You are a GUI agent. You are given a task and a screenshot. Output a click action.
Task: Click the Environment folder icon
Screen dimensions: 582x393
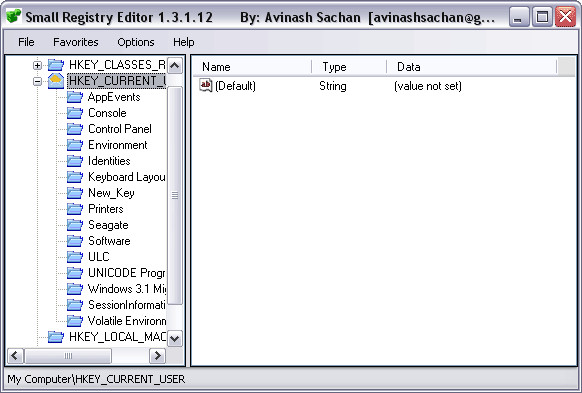pos(75,145)
